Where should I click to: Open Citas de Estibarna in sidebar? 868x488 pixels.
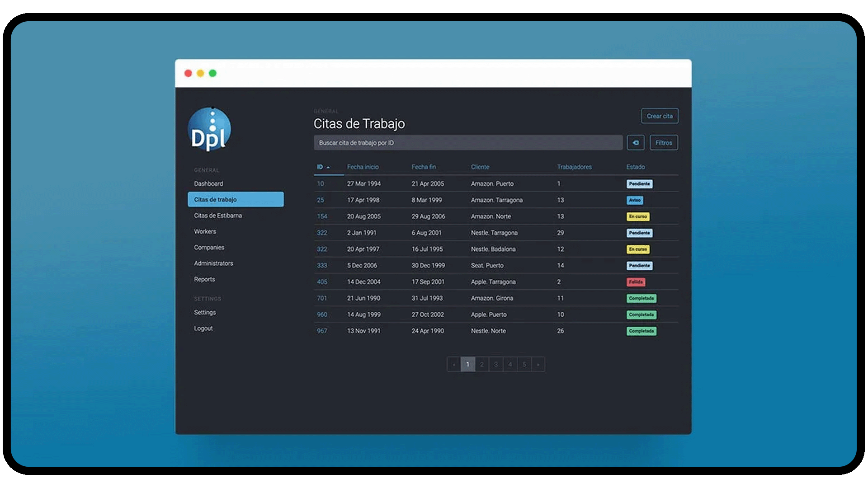point(218,216)
